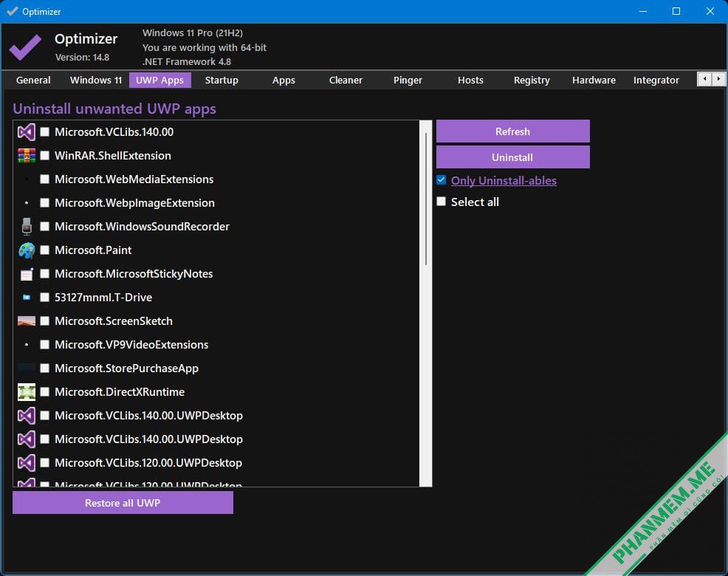Screen dimensions: 728x576
Task: Select Microsoft.DirectXRuntime entry text
Action: coord(120,392)
